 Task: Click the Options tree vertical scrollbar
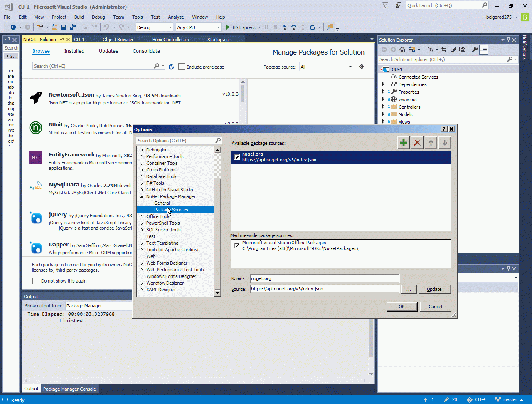coord(217,222)
